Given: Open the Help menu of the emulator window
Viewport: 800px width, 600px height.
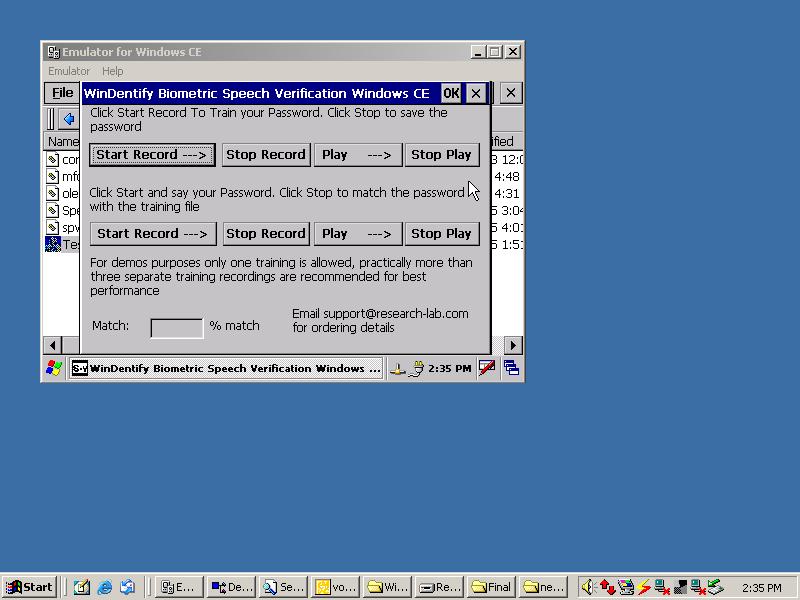Looking at the screenshot, I should (x=112, y=71).
